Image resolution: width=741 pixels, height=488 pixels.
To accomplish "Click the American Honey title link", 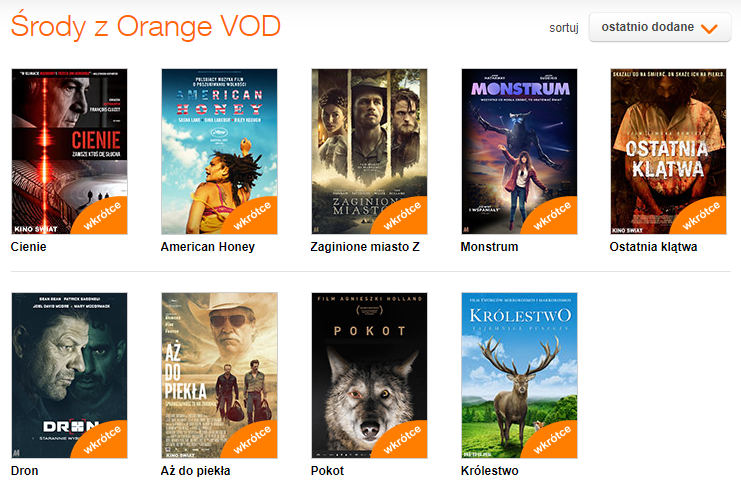I will [x=207, y=247].
